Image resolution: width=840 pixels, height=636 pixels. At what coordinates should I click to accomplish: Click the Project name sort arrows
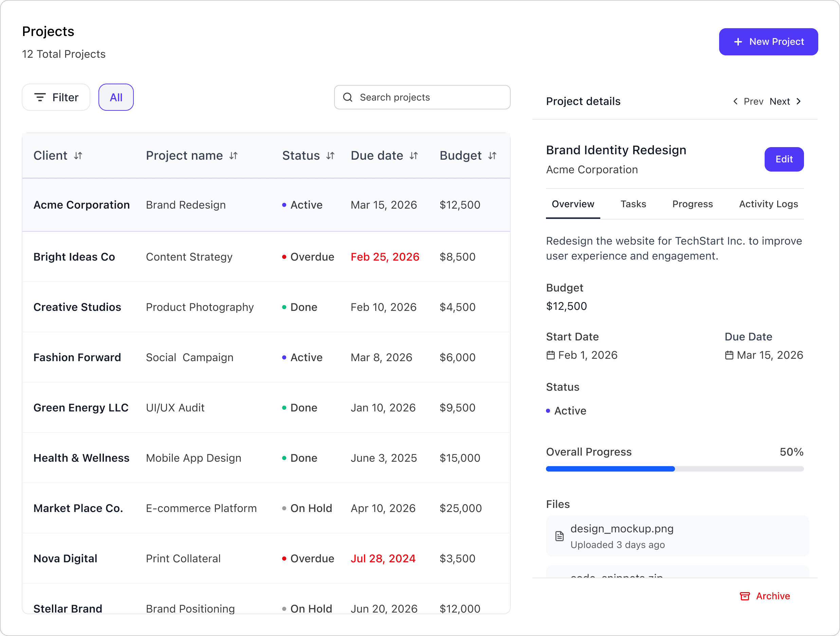pos(234,156)
